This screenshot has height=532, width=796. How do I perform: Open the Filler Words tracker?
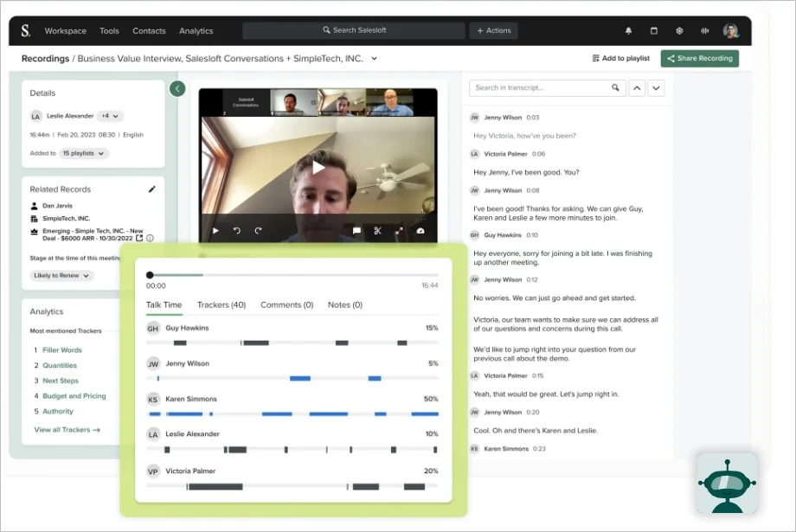[x=62, y=350]
